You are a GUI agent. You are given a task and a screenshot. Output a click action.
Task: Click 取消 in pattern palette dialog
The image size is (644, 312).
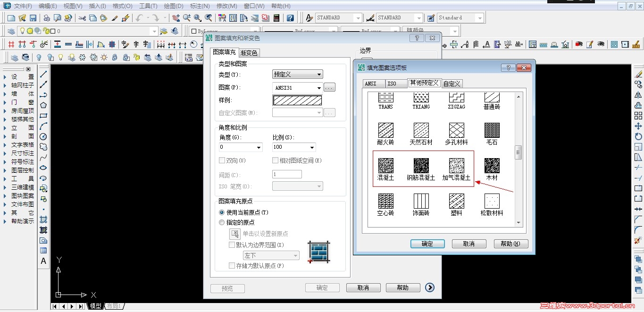(469, 244)
